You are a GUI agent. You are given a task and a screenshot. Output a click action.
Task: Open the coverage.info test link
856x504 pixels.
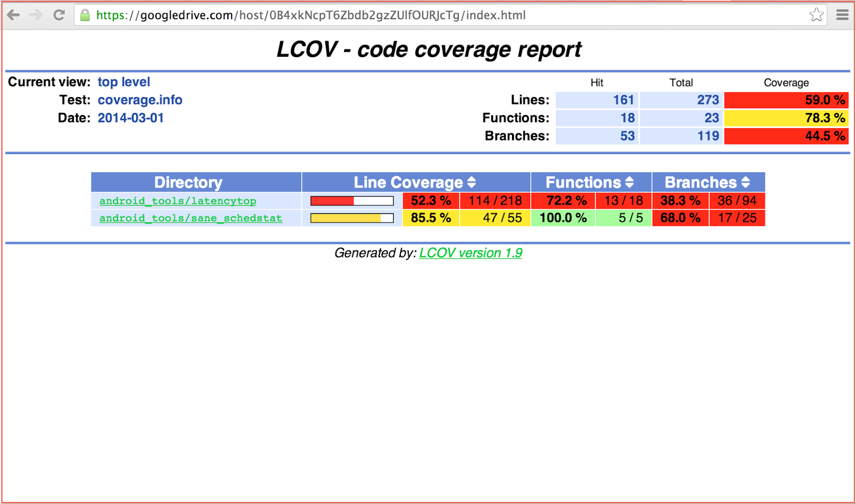click(140, 100)
